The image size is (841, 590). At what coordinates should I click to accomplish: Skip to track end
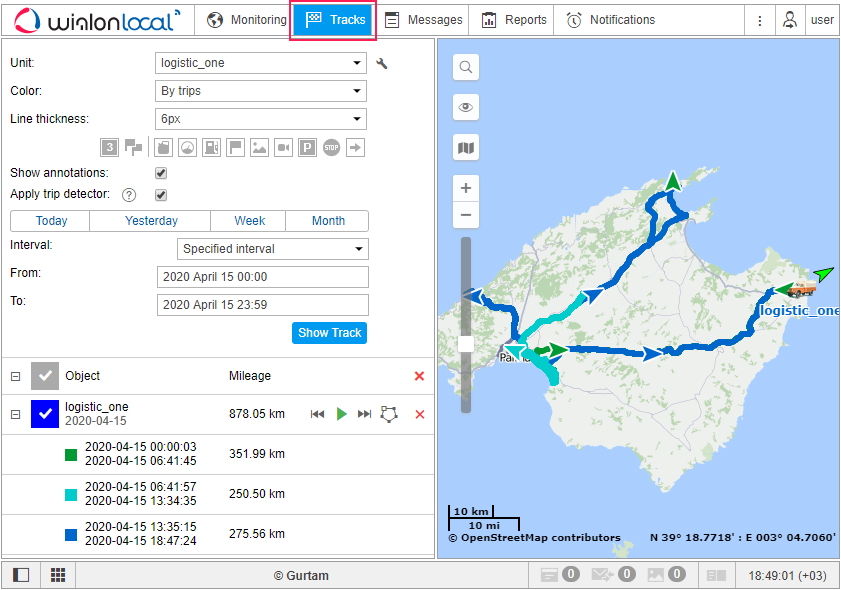pos(365,414)
